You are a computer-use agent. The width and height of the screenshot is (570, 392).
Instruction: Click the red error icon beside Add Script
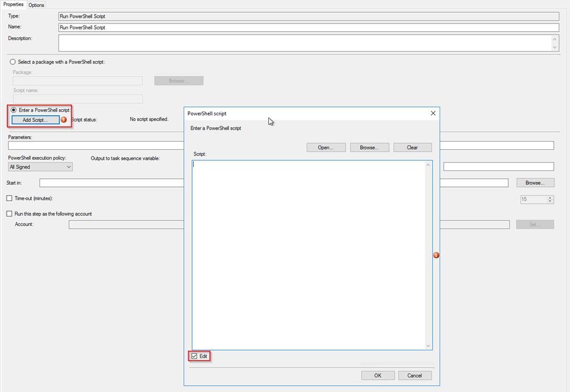point(64,120)
